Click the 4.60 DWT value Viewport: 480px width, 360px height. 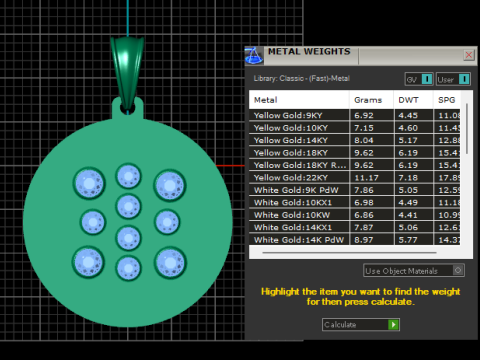408,128
